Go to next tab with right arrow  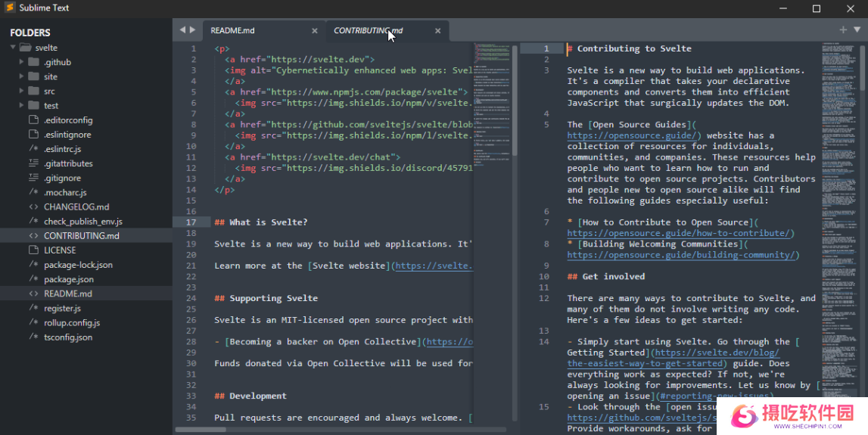[193, 30]
